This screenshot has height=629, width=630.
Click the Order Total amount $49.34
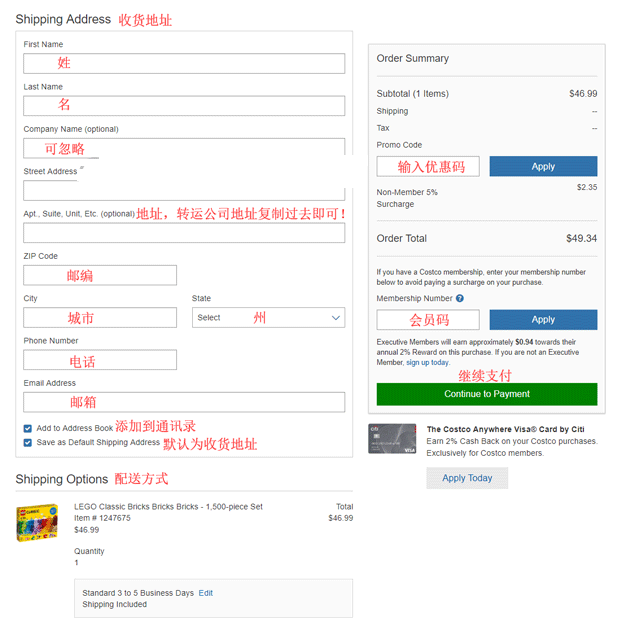(581, 238)
